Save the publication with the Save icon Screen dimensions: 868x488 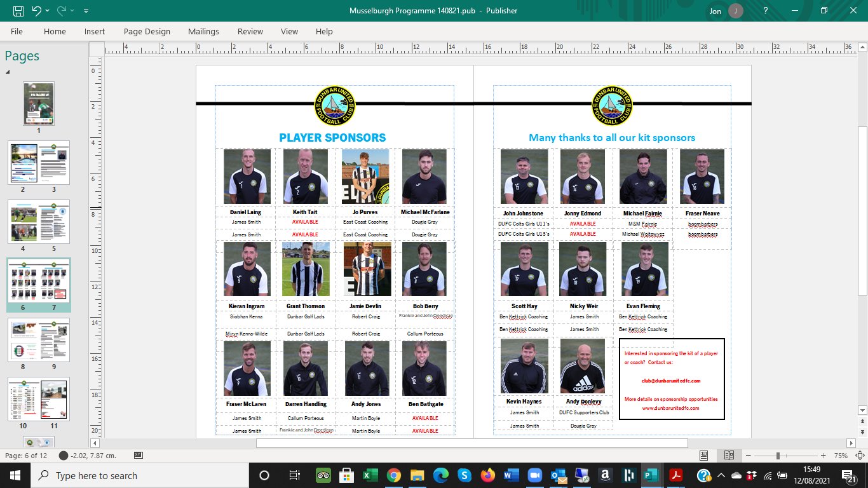[18, 11]
